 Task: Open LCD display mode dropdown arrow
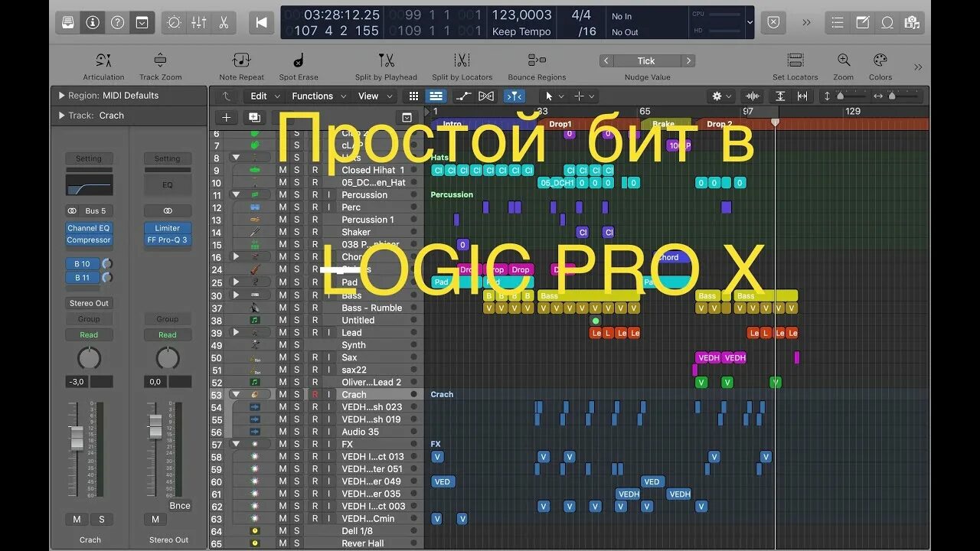[750, 22]
